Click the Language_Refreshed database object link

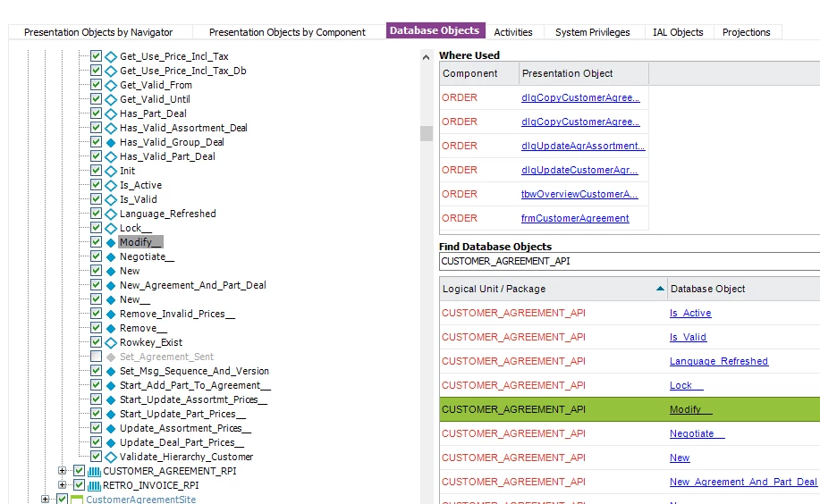pos(718,361)
